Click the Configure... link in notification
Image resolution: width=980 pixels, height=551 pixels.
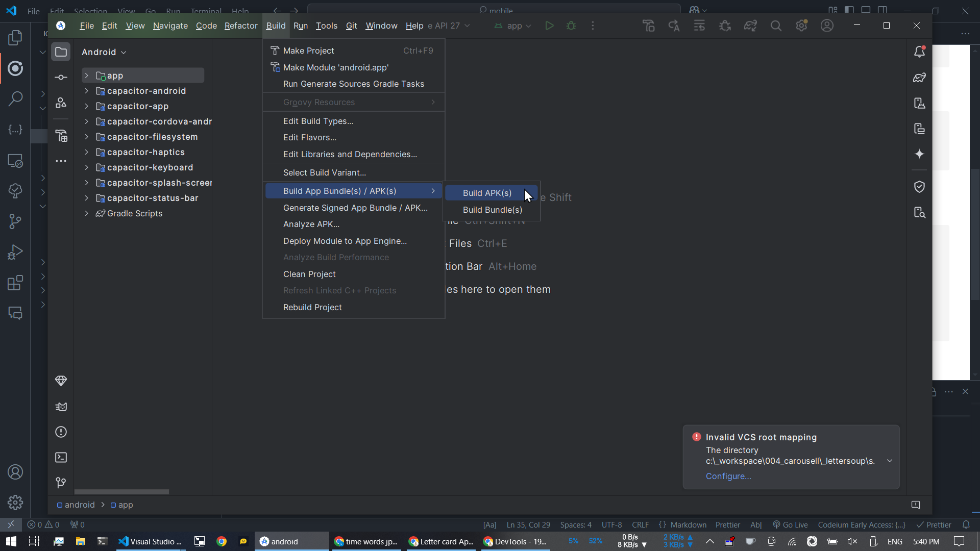(x=728, y=476)
